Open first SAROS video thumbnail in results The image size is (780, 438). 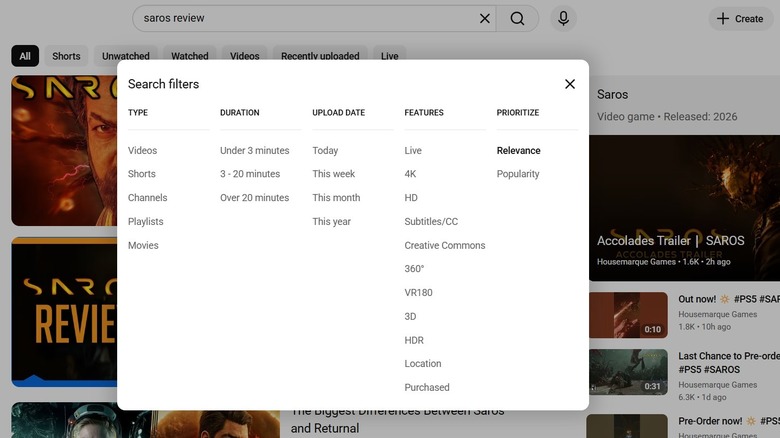(x=64, y=151)
